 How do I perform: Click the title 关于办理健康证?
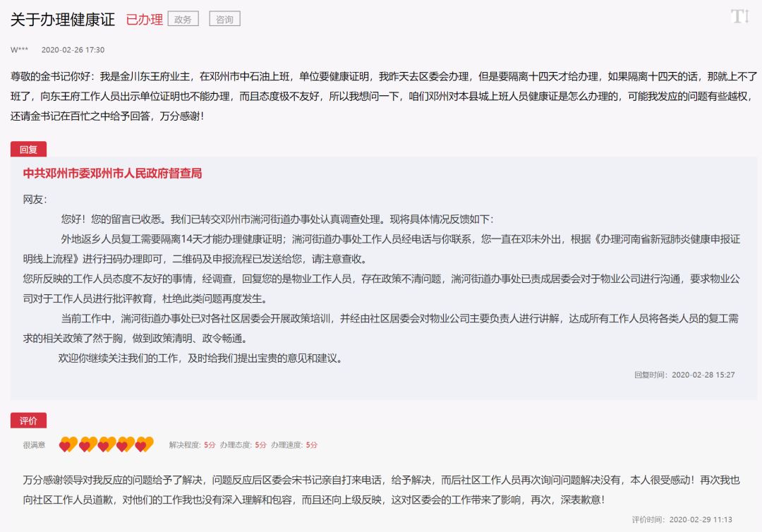(x=63, y=20)
